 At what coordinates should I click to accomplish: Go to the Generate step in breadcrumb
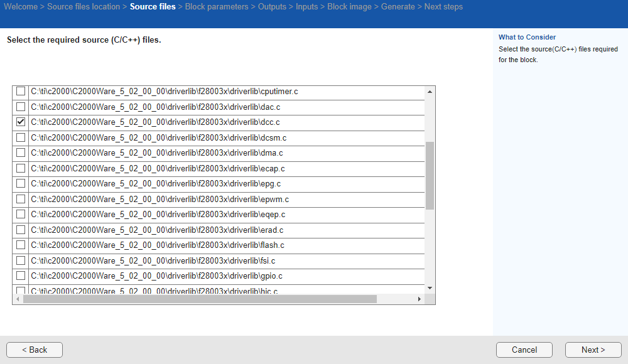tap(398, 6)
